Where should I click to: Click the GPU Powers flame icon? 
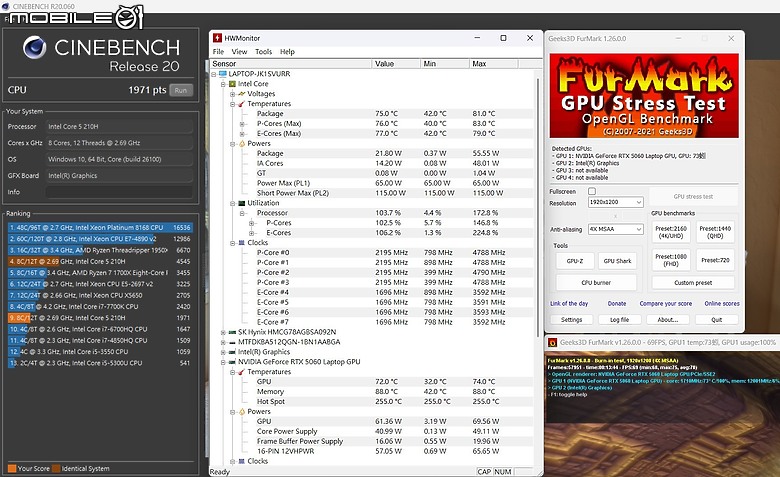242,411
